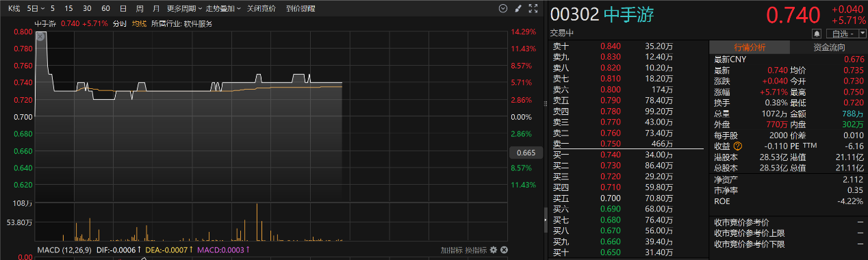
Task: Select the 0.665 price marker on axis
Action: tap(526, 153)
